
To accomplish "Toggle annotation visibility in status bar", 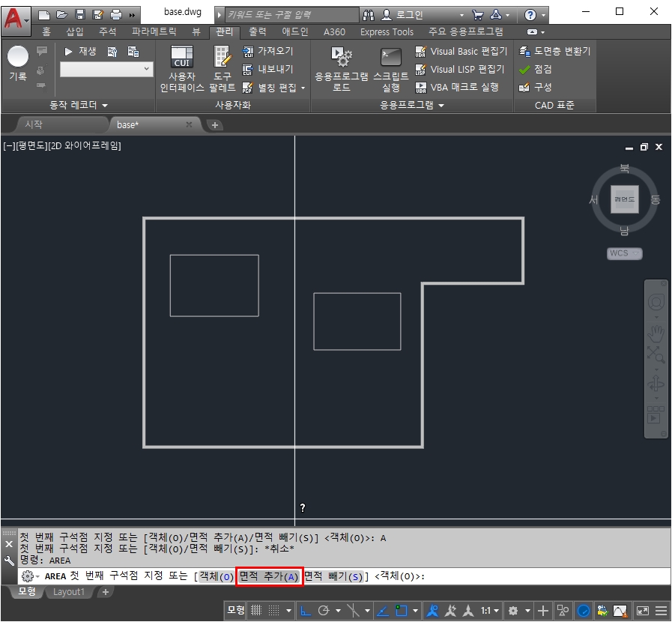I will tap(432, 610).
